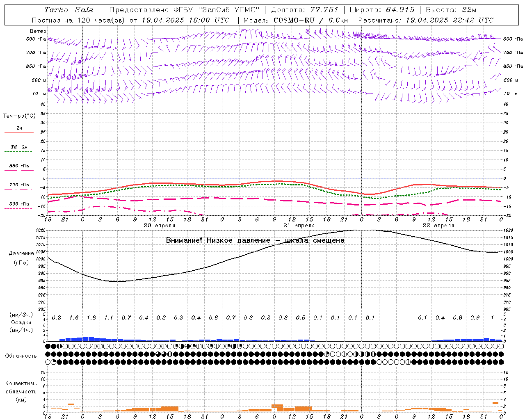Click the model name 'COSMO-RU / 6.6км'
Screen dimensions: 525x420
310,20
